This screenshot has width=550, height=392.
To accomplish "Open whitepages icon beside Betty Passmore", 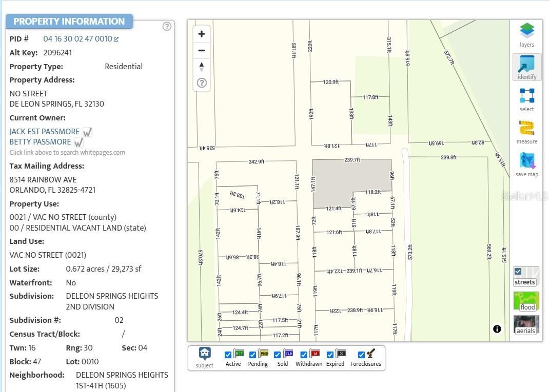I will [78, 142].
